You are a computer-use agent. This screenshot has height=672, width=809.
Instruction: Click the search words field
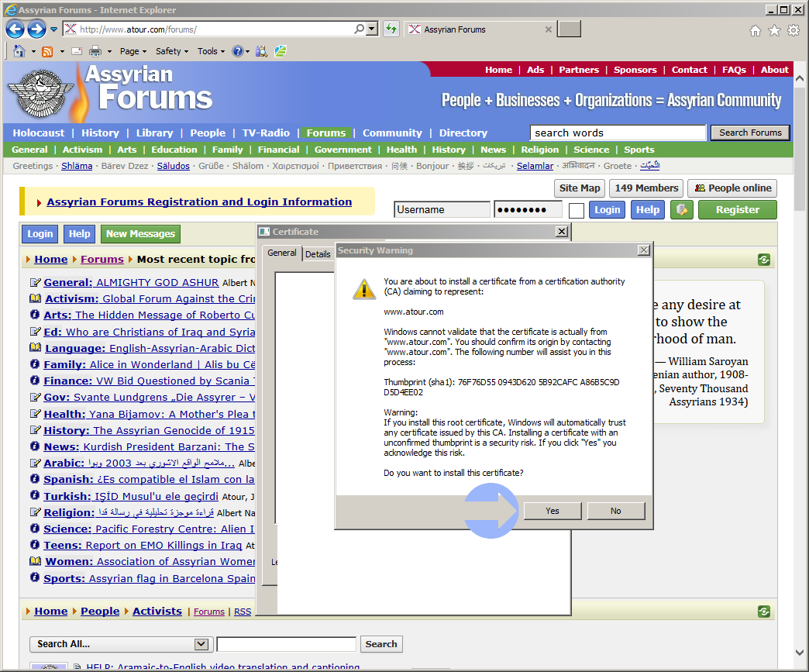click(x=618, y=133)
